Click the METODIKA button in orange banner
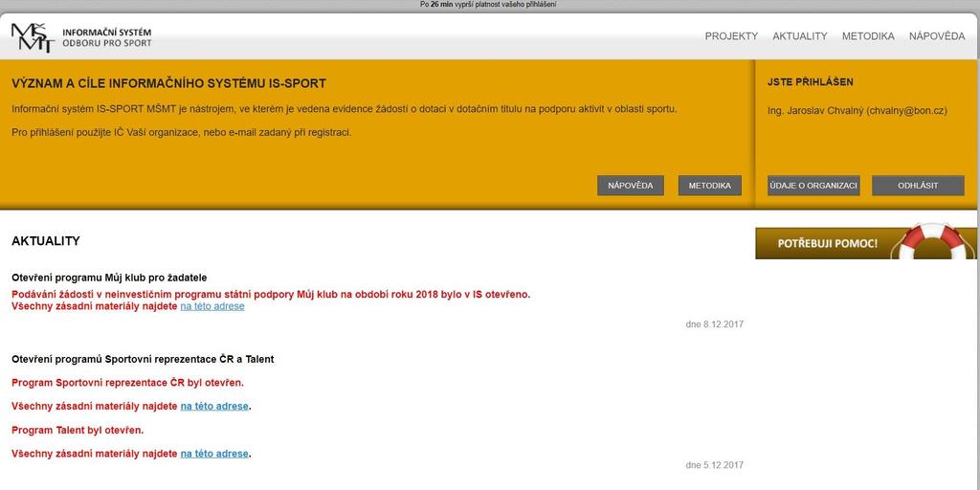Image resolution: width=980 pixels, height=490 pixels. pos(709,186)
